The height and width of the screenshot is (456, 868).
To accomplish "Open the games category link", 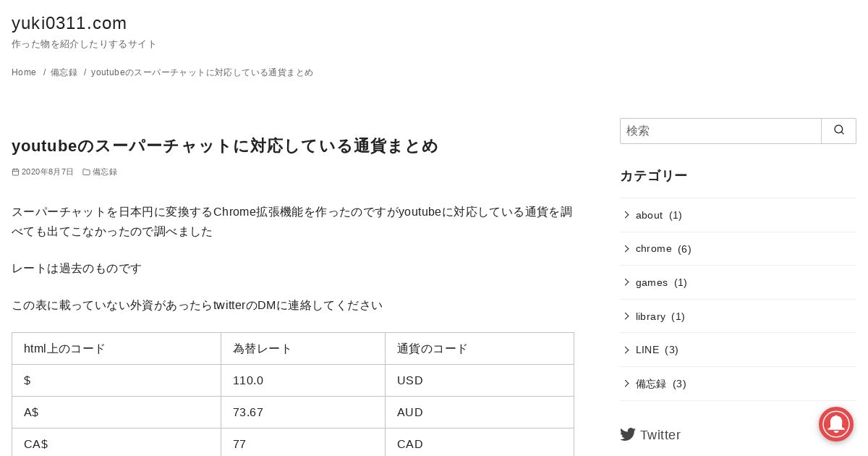I will [652, 282].
